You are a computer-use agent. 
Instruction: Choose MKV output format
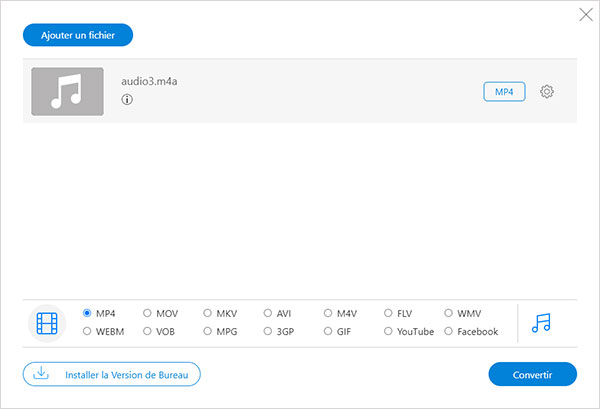click(208, 313)
